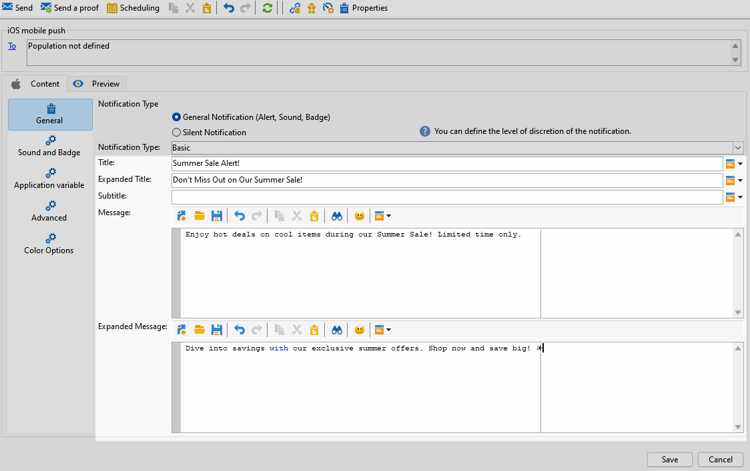Open Application variable section

[49, 179]
